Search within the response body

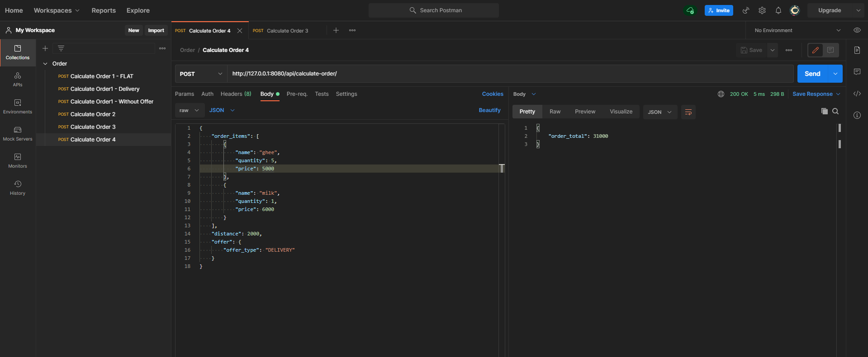coord(835,111)
